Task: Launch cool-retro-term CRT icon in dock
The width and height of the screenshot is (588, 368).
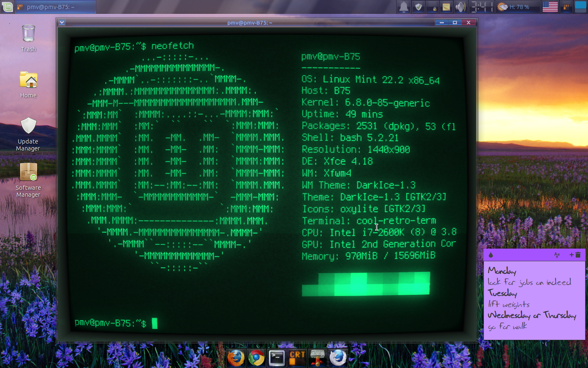Action: point(297,358)
